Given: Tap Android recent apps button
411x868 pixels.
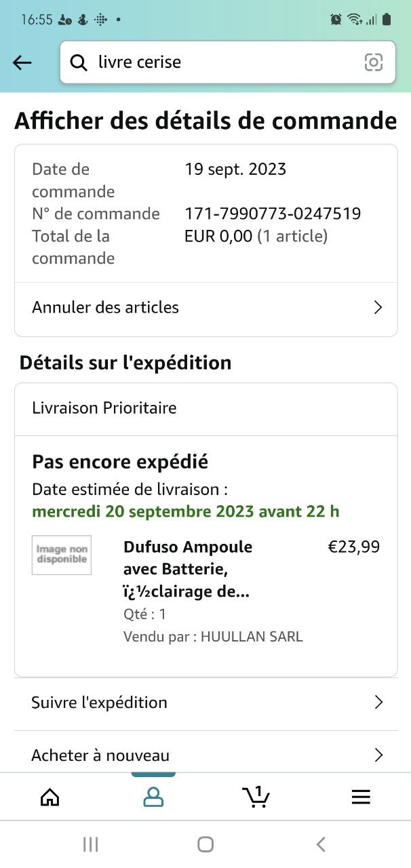Looking at the screenshot, I should (x=90, y=844).
